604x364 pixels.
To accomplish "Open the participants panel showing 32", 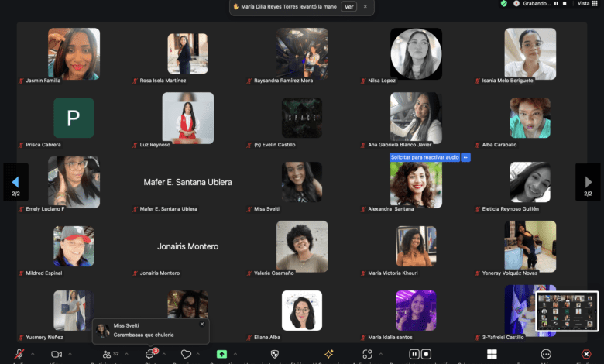I will [x=106, y=354].
